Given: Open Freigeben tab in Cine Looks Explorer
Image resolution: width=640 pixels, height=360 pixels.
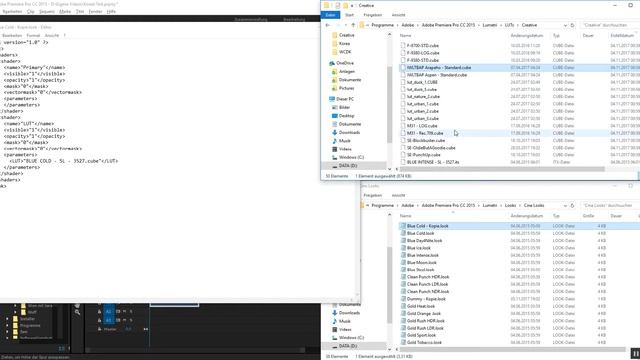Looking at the screenshot, I should pyautogui.click(x=372, y=196).
